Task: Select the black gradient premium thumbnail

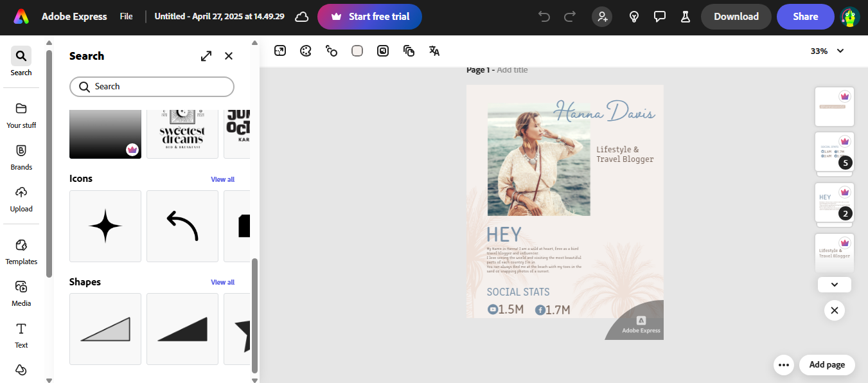Action: point(105,134)
